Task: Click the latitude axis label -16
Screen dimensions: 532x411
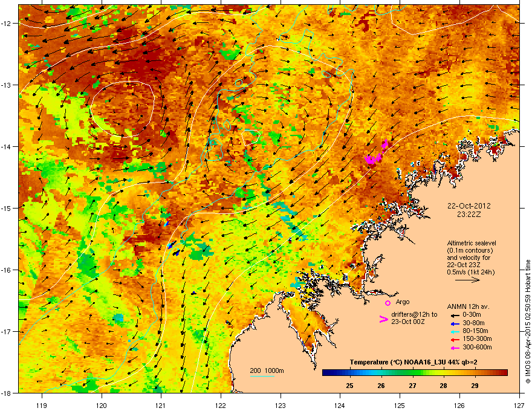Action: click(x=7, y=270)
